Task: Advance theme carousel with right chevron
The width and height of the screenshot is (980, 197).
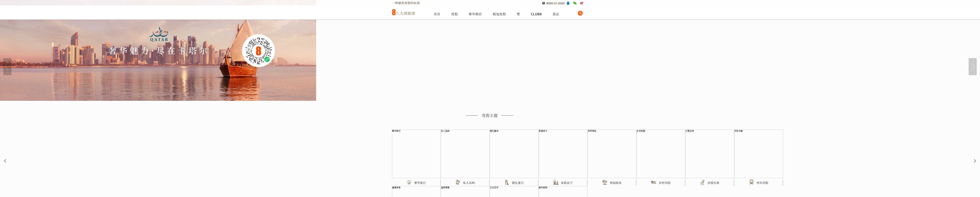Action: click(x=975, y=161)
